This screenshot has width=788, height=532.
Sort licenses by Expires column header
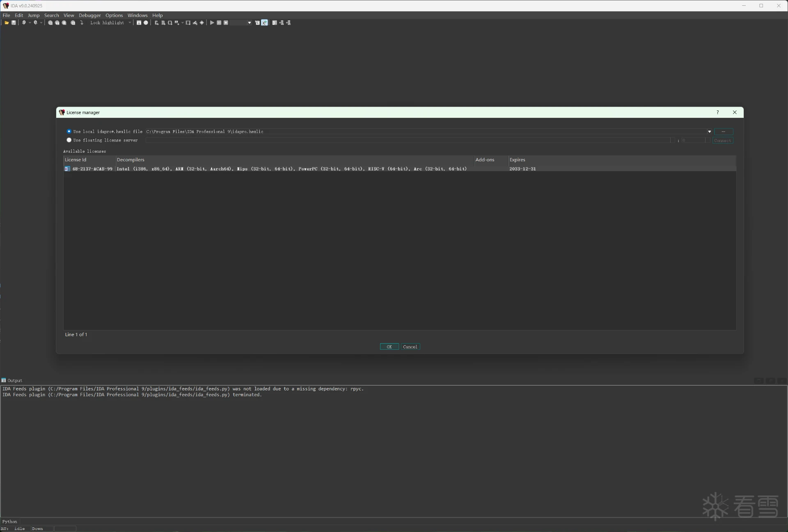point(517,160)
